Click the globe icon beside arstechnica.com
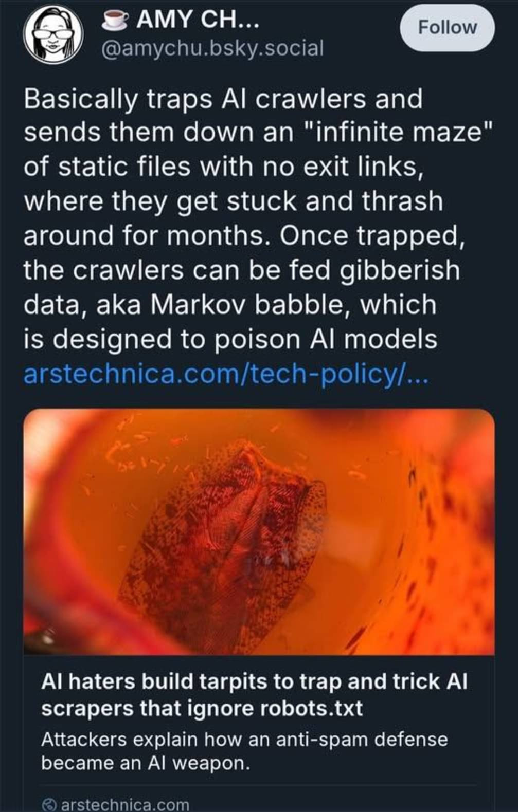 [49, 804]
